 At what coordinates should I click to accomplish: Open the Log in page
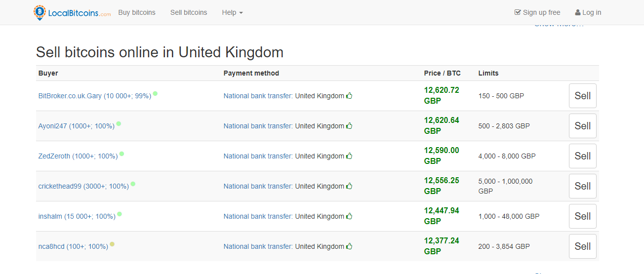click(x=588, y=12)
